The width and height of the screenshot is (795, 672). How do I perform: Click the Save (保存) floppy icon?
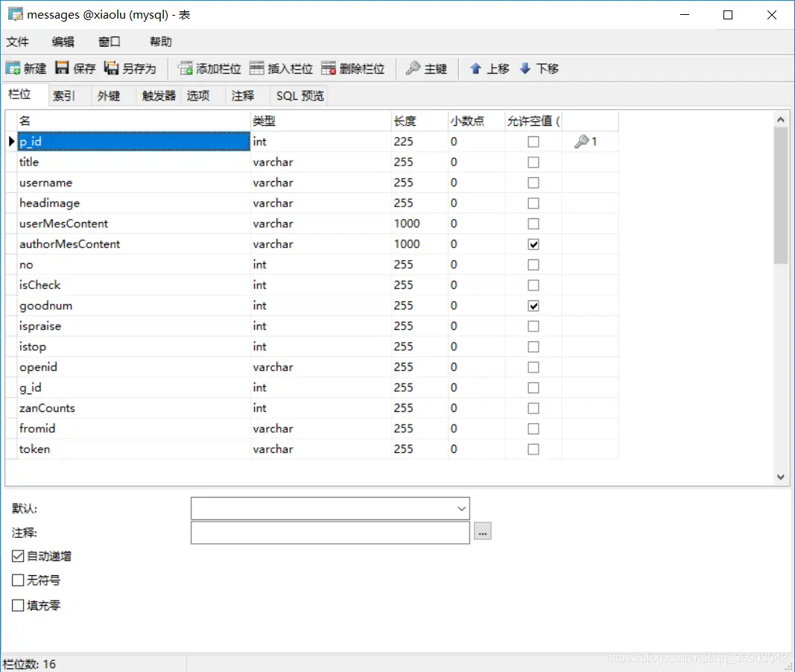coord(62,68)
